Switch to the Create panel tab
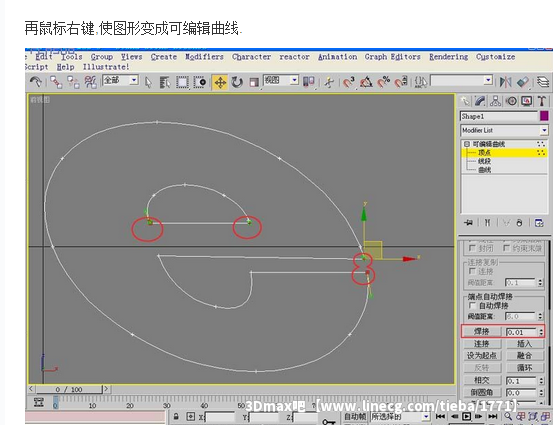The width and height of the screenshot is (557, 425). coord(465,101)
